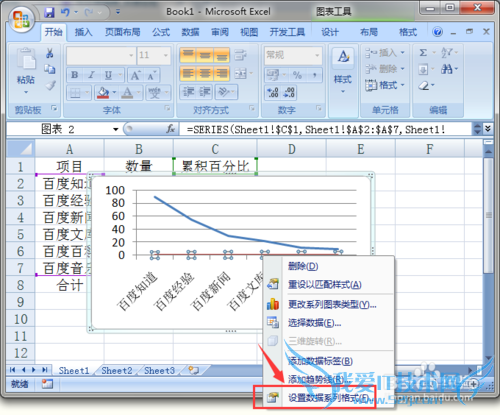
Task: Open Excel help question mark
Action: click(x=437, y=32)
